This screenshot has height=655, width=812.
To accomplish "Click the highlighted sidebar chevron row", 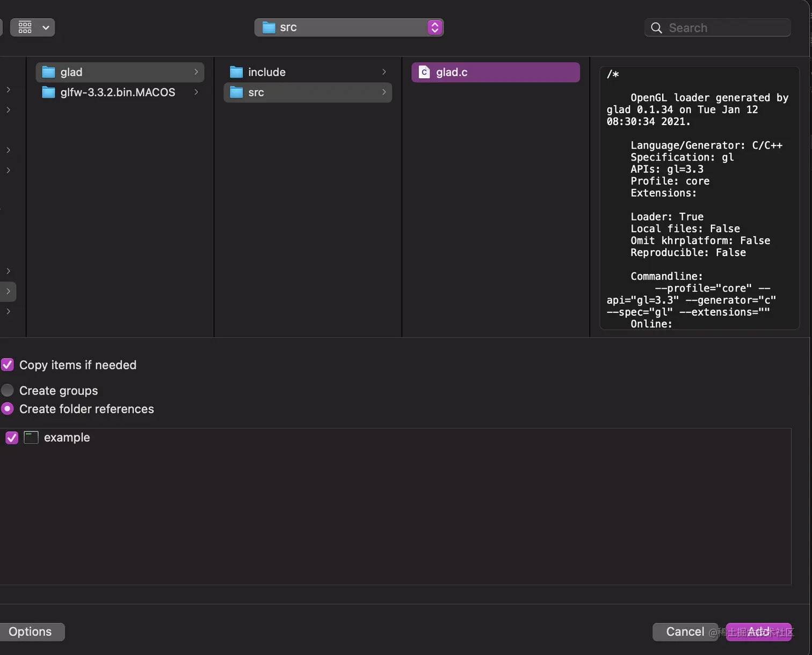I will point(8,292).
